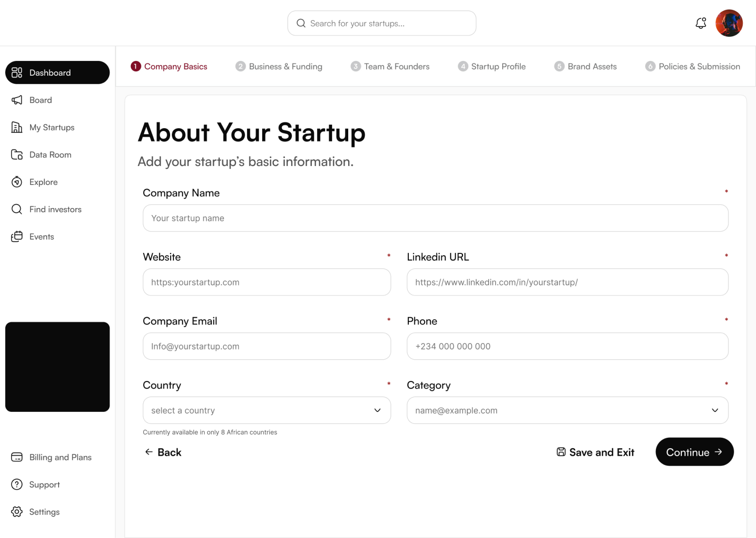Viewport: 756px width, 538px height.
Task: Click the black promo card in sidebar
Action: tap(57, 367)
